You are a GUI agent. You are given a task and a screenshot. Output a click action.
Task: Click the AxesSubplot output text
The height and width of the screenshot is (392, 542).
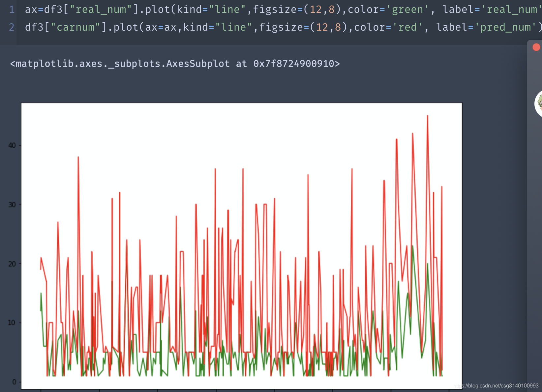[175, 64]
